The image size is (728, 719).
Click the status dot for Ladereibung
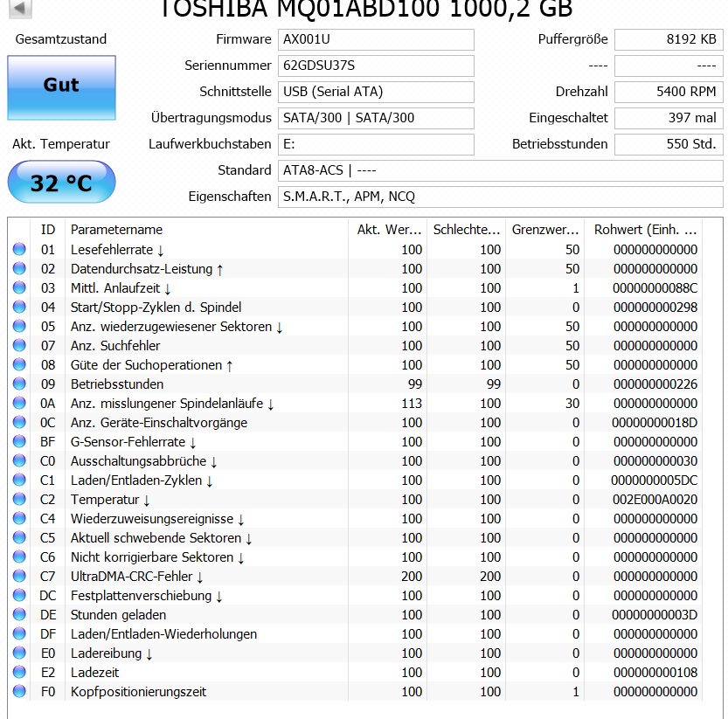[19, 653]
